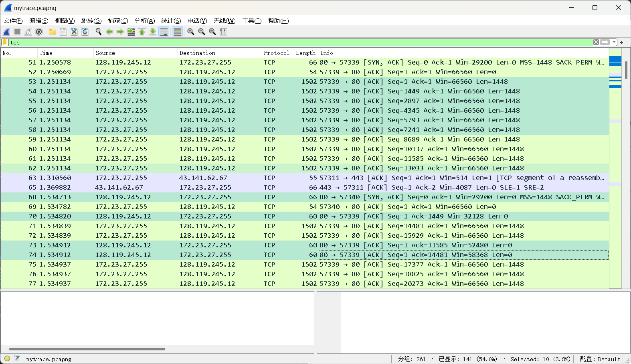Click the Start capturing packets shark fin icon
631x364 pixels.
click(7, 32)
